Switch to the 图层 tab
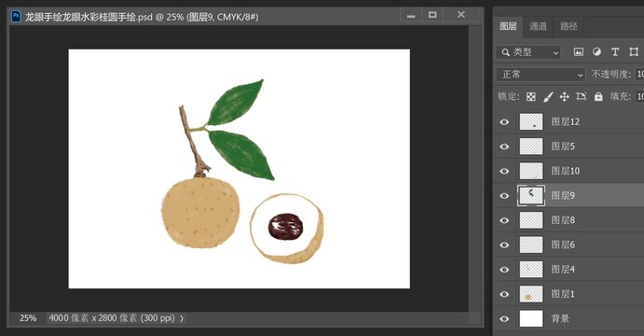Image resolution: width=644 pixels, height=336 pixels. (508, 26)
